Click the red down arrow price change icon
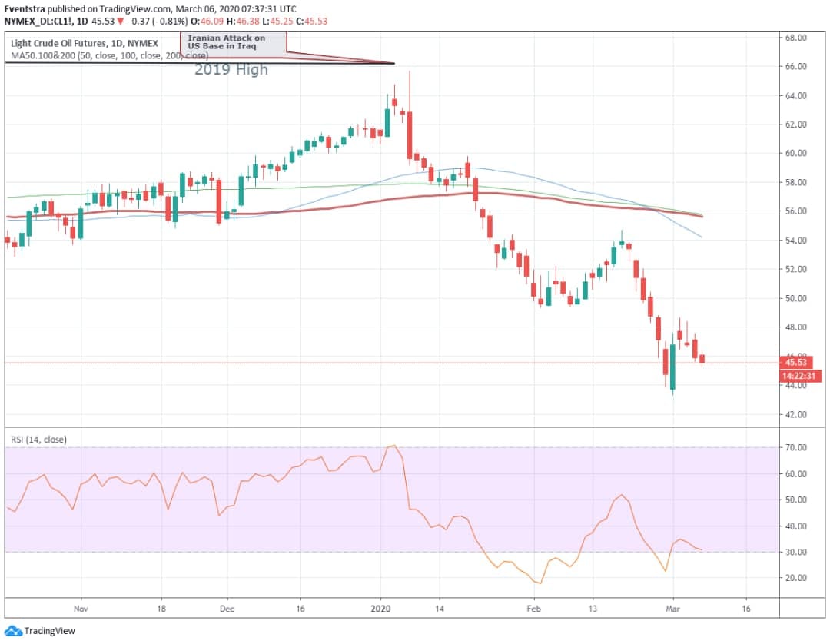This screenshot has width=830, height=644. tap(121, 22)
